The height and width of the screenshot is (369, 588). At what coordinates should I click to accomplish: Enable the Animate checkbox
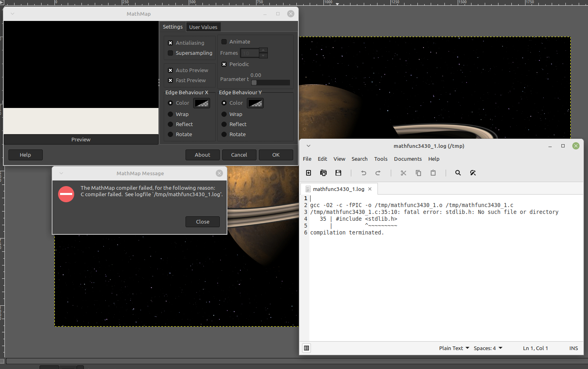tap(224, 42)
